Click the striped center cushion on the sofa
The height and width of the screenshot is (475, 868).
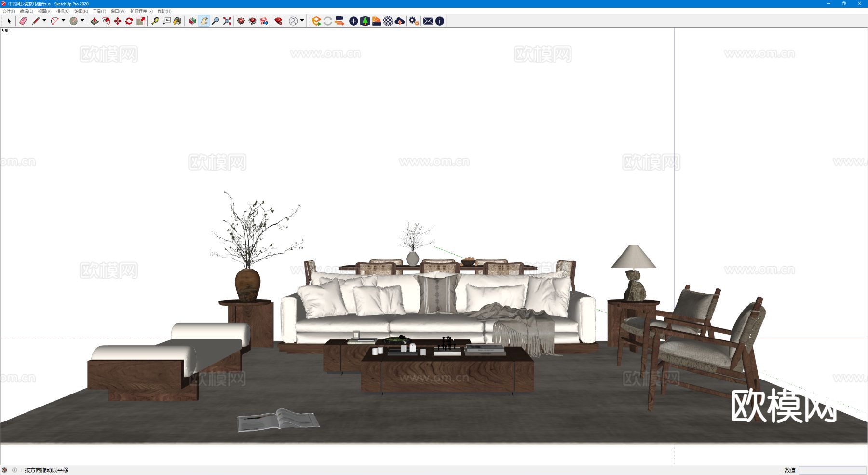[438, 293]
